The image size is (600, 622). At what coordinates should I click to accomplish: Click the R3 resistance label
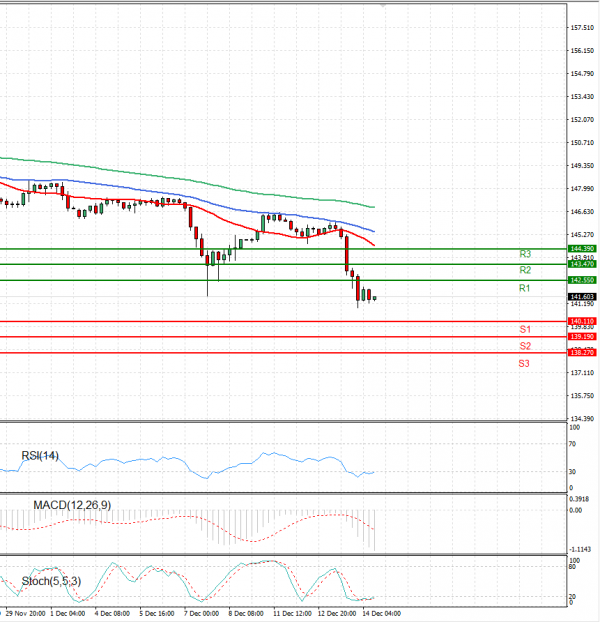pos(525,254)
